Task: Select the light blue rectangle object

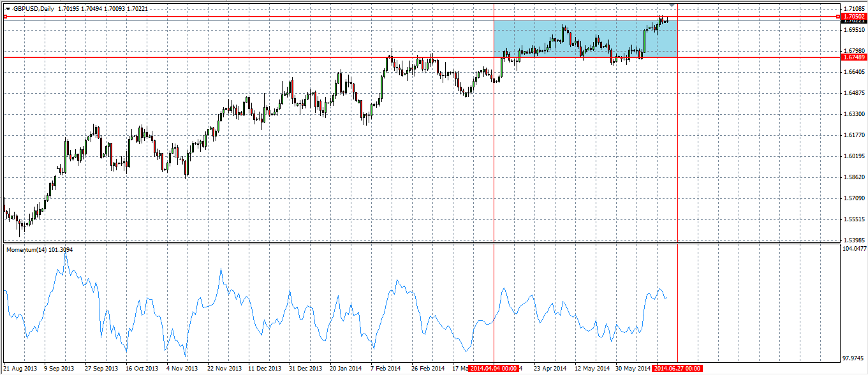Action: point(585,39)
